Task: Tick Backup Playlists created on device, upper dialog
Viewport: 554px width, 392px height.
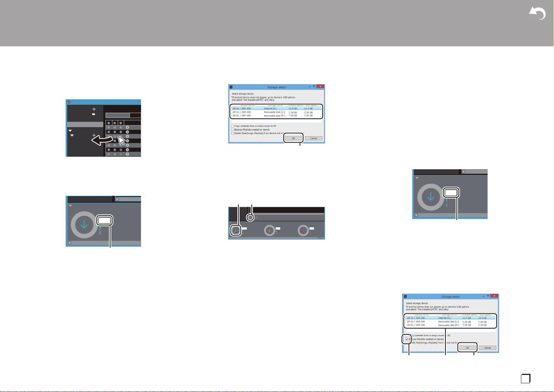Action: point(232,129)
